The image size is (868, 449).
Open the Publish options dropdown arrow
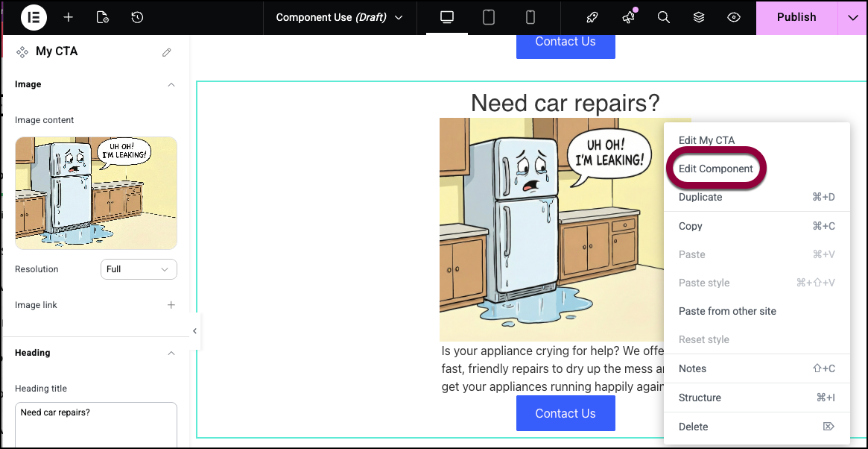tap(852, 17)
